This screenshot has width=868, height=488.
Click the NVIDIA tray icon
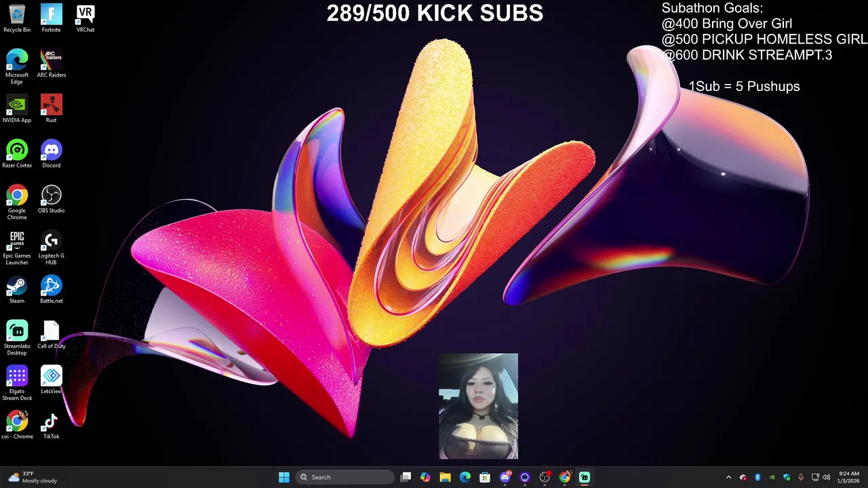[x=772, y=477]
